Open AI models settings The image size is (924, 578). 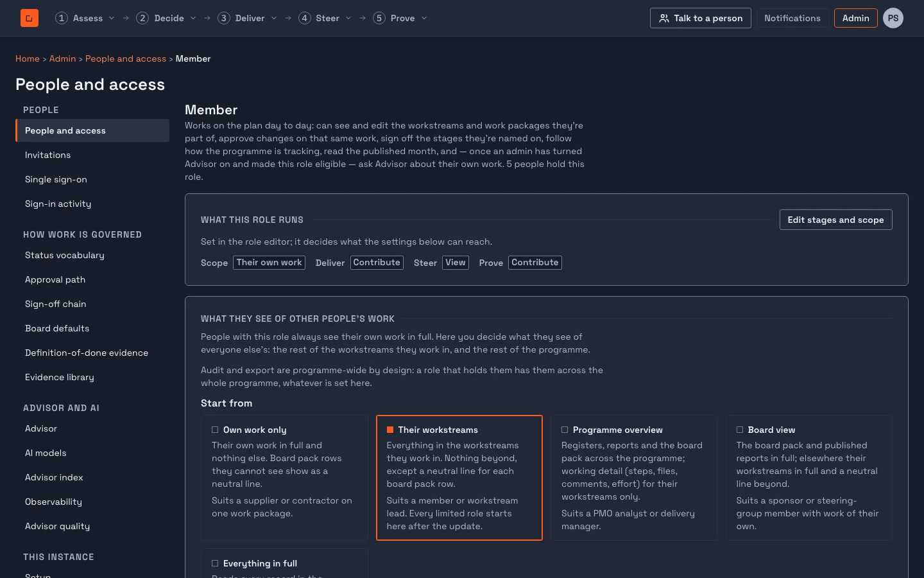pos(92,453)
